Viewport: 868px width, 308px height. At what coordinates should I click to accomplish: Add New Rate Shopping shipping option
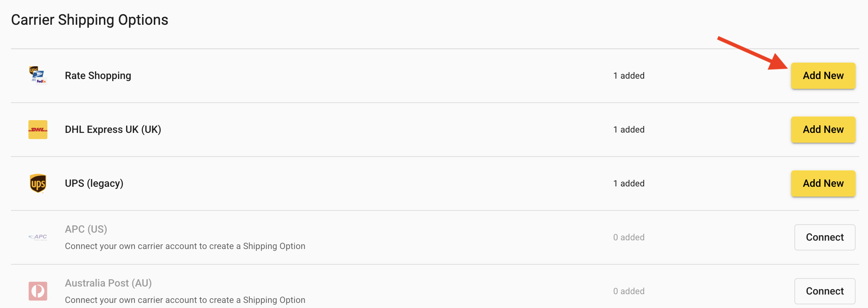click(x=823, y=76)
